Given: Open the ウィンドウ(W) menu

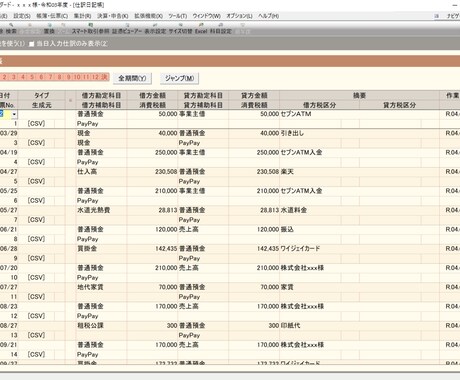Looking at the screenshot, I should [206, 16].
